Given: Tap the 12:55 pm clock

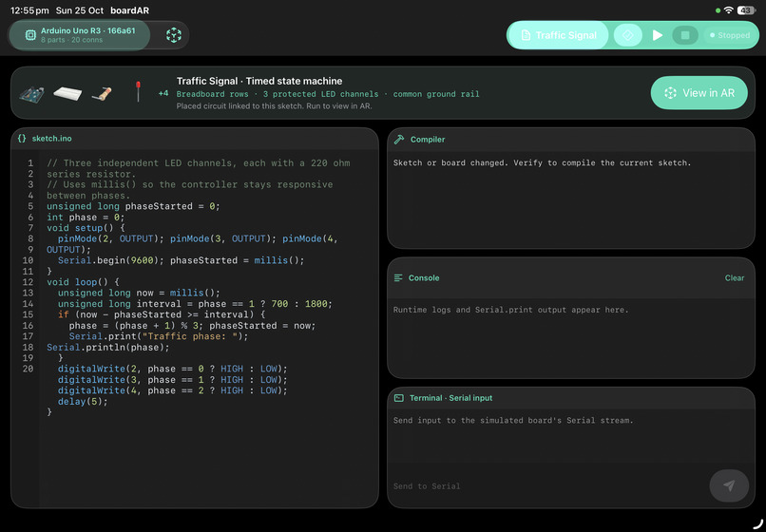Looking at the screenshot, I should tap(29, 10).
